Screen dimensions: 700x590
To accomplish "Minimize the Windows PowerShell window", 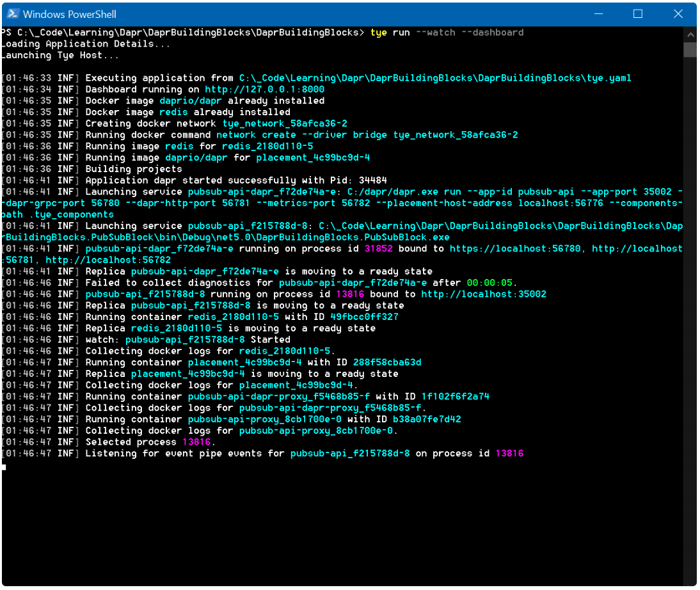I will click(598, 14).
